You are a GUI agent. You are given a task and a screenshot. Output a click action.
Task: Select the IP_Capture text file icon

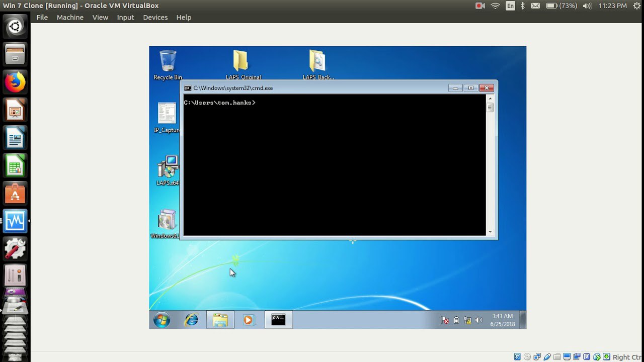pyautogui.click(x=167, y=118)
